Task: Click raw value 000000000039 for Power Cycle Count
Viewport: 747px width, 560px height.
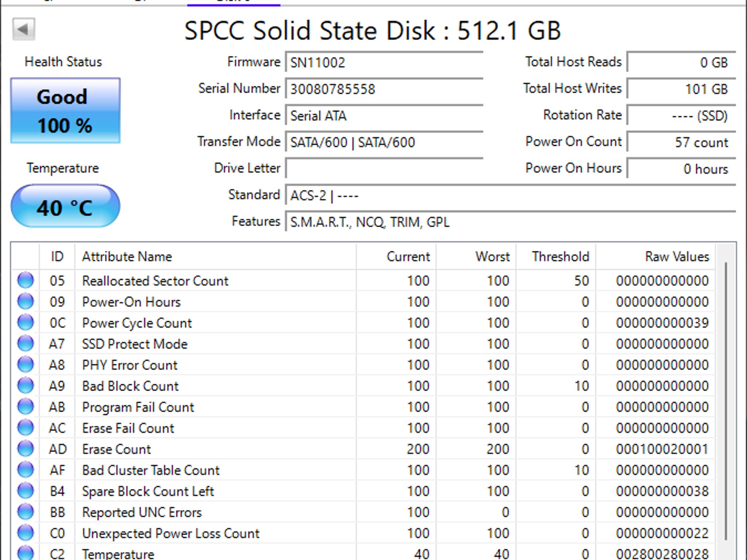Action: coord(662,323)
